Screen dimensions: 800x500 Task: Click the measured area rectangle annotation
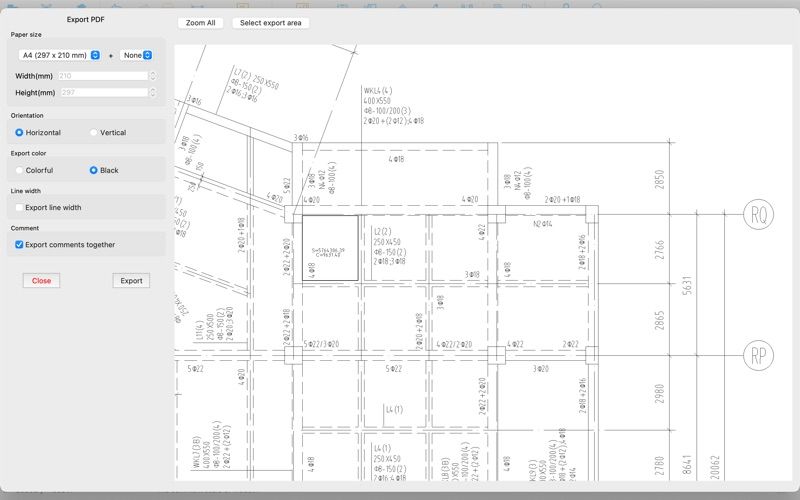(x=330, y=248)
